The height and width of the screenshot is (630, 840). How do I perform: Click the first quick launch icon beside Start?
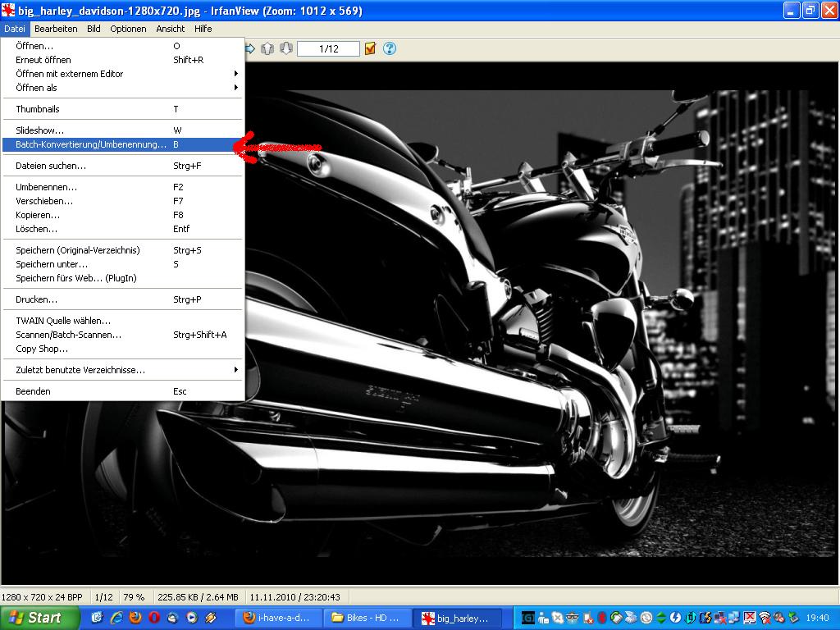(98, 618)
